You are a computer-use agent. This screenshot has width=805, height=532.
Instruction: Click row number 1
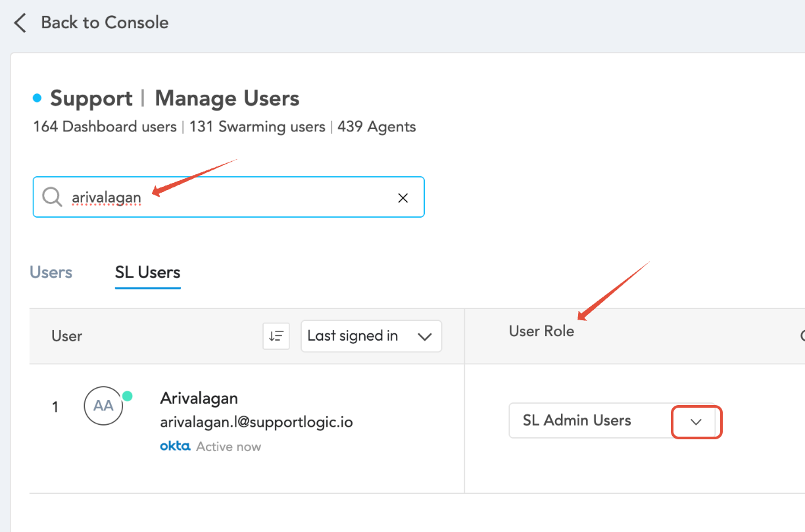point(55,407)
